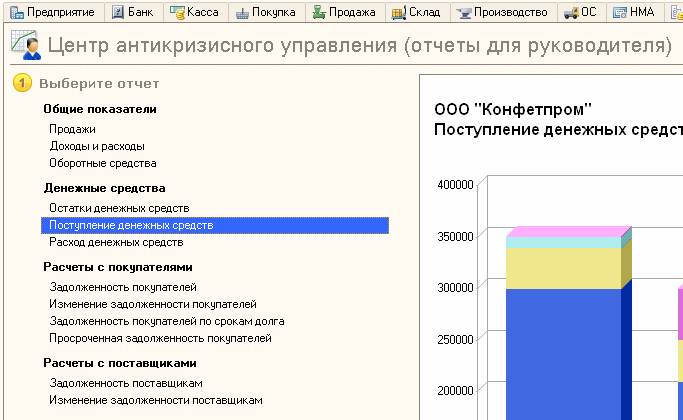Open the Оборотные средства report

click(103, 163)
